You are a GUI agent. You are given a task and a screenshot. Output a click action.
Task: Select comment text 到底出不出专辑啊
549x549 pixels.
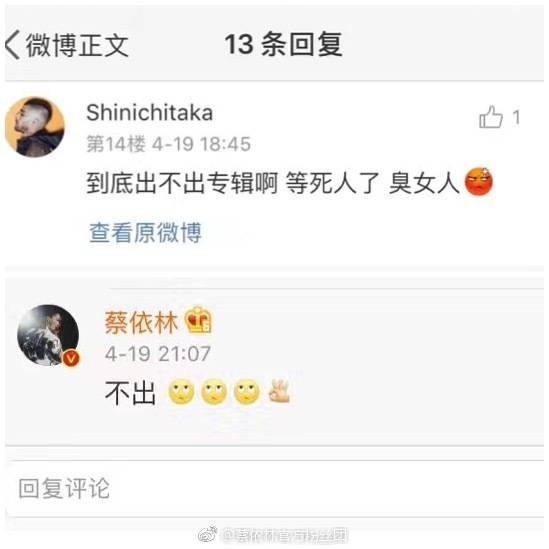point(182,183)
